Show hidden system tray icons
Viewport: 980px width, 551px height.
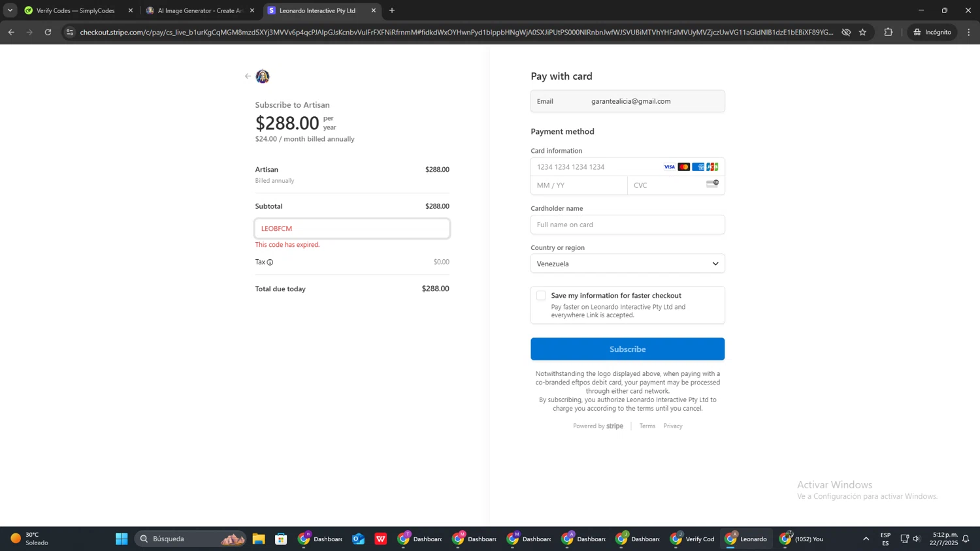(866, 539)
